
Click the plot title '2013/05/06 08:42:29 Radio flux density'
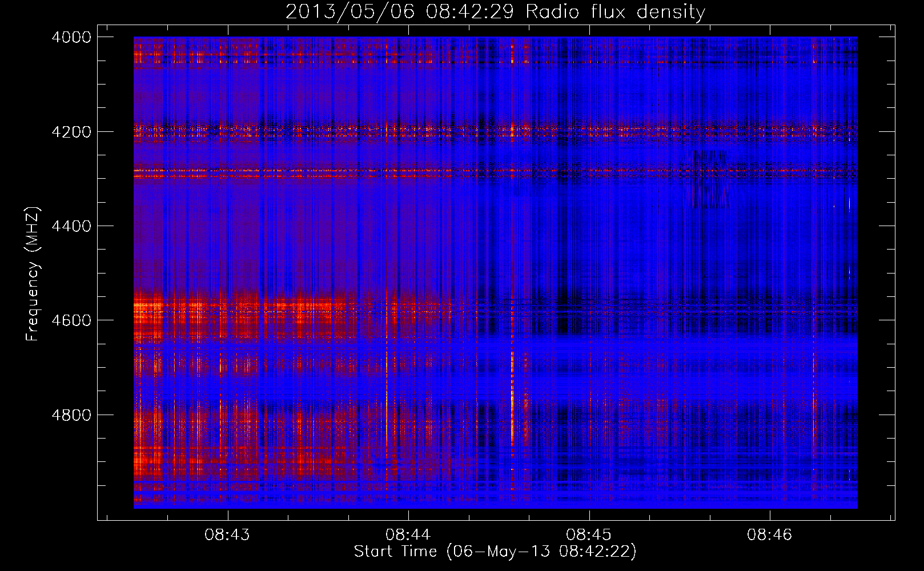point(495,12)
